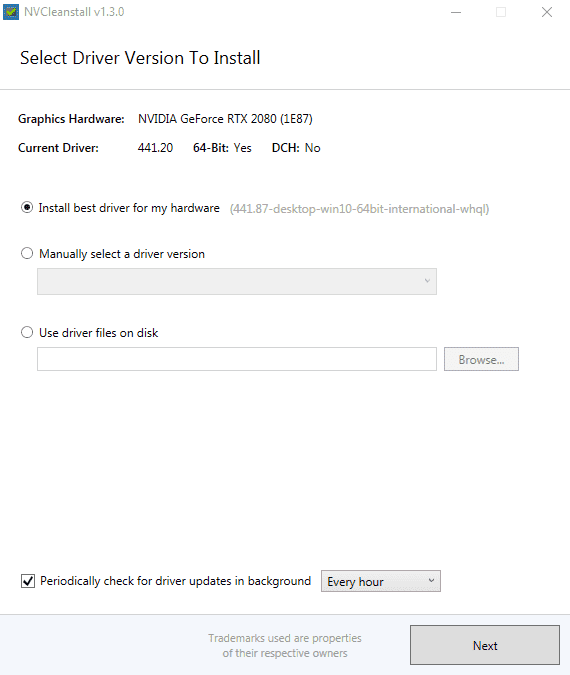Click the "Periodically check for driver updates" label

[x=175, y=581]
